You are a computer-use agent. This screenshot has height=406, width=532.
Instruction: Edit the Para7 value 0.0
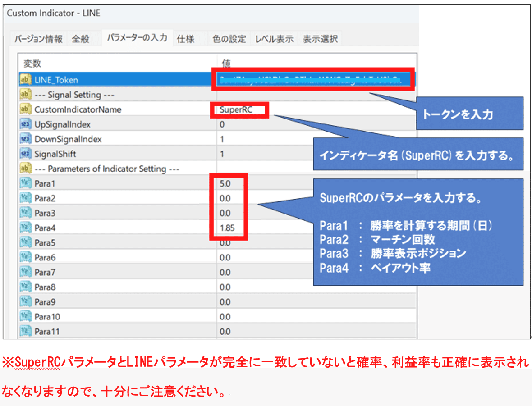tap(225, 272)
